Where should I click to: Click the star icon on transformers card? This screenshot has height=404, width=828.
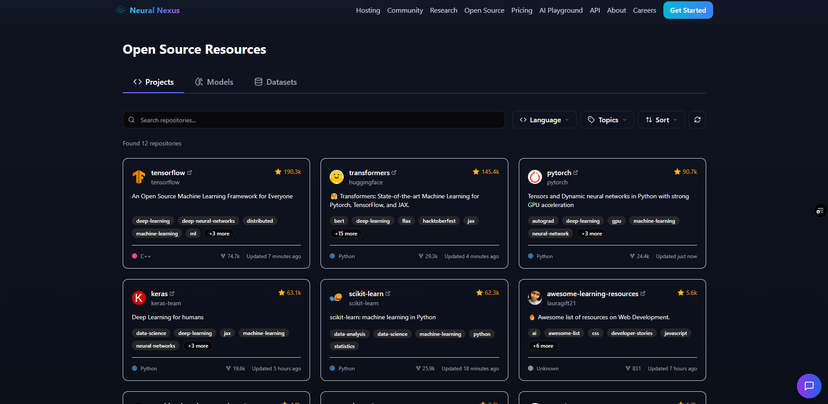(x=476, y=172)
